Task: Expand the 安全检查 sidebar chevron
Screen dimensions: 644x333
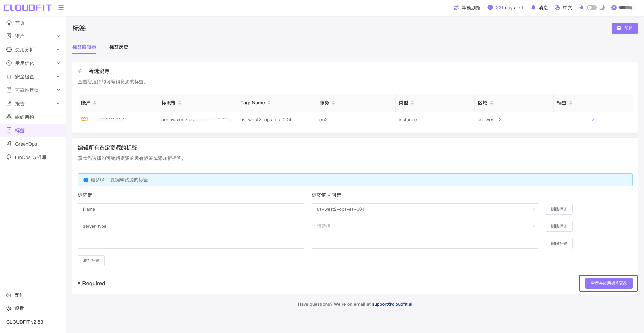Action: tap(58, 77)
